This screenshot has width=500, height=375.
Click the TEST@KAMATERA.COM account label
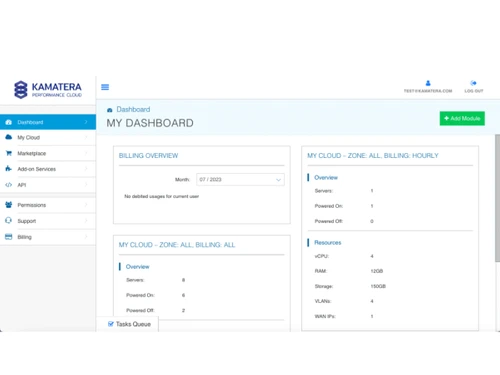pyautogui.click(x=428, y=91)
